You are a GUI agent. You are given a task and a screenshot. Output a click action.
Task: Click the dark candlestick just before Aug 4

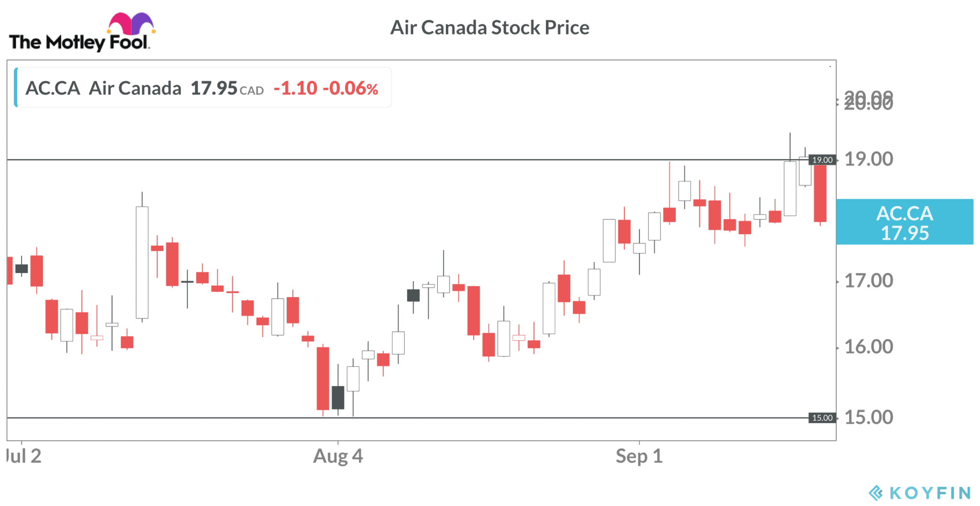pos(338,397)
